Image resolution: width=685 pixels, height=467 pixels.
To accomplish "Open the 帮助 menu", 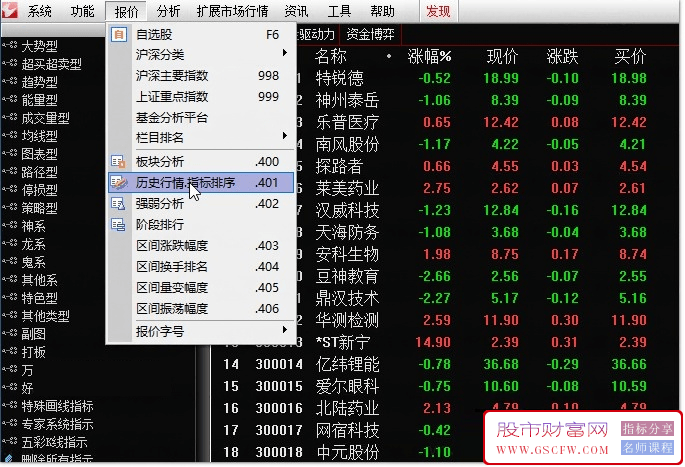I will coord(382,11).
